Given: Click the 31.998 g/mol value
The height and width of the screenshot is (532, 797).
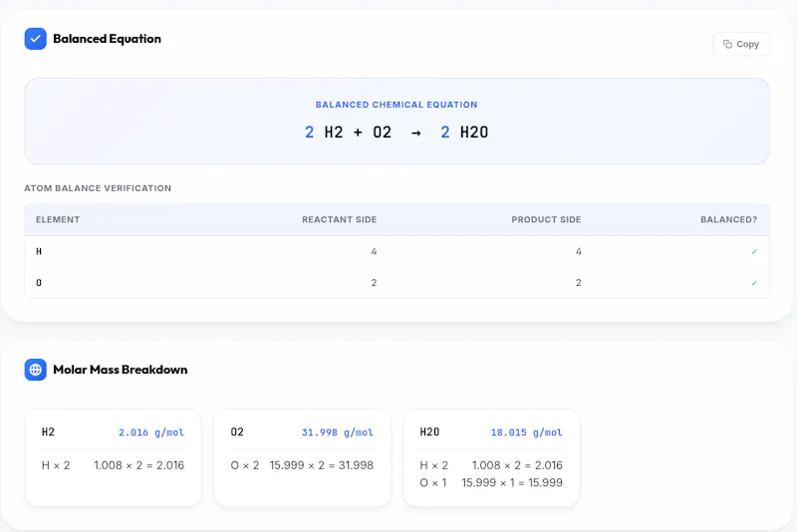Looking at the screenshot, I should pyautogui.click(x=338, y=432).
